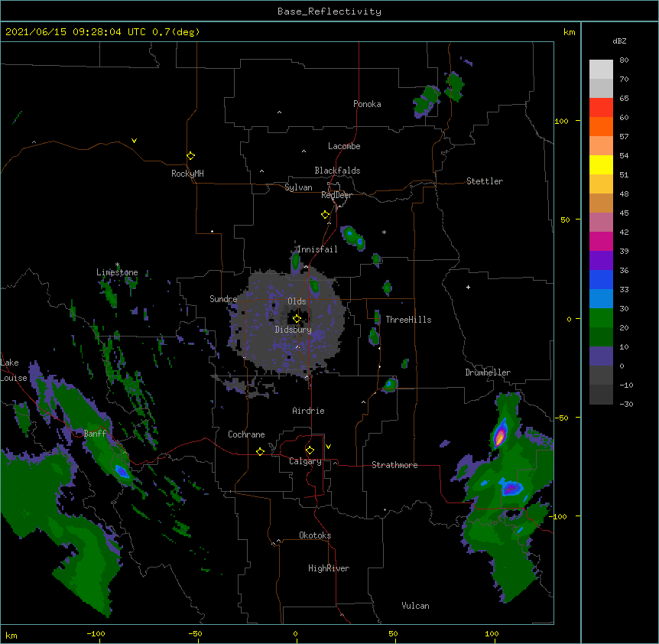Click the dBZ legend heading

619,41
